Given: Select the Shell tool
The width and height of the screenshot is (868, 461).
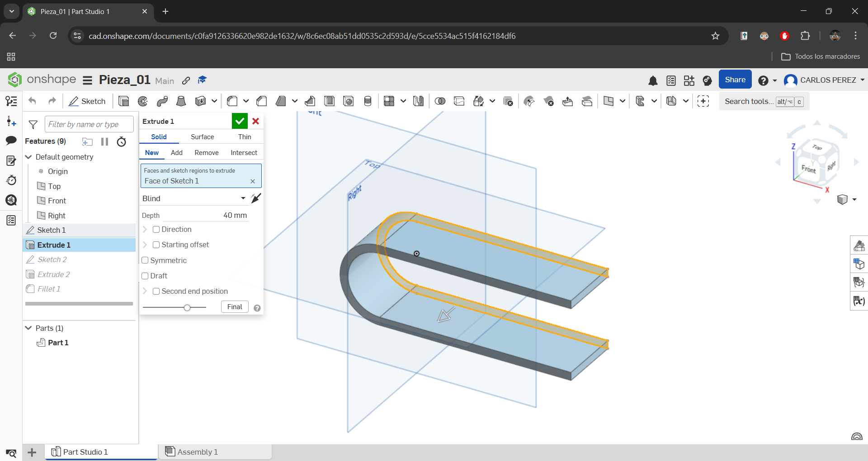Looking at the screenshot, I should click(329, 101).
